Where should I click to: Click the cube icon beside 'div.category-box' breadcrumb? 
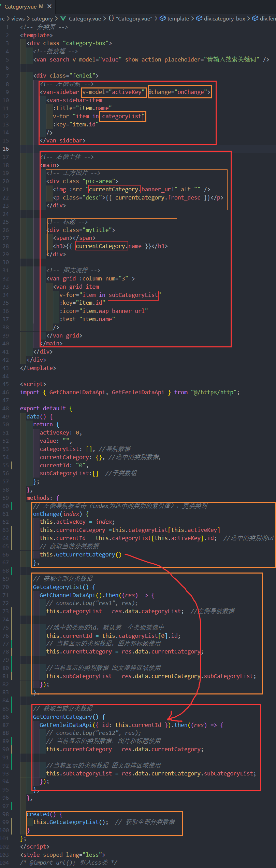pos(199,19)
